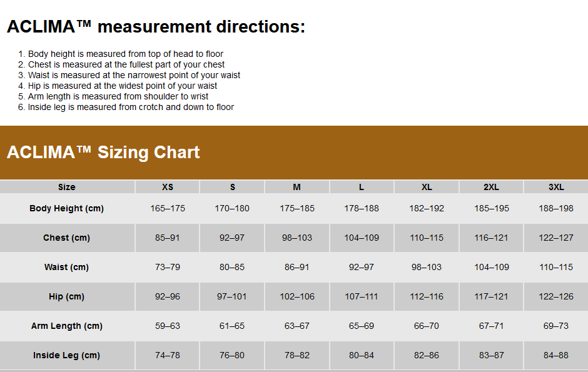Click chest value 104–109 for size L

coord(362,238)
